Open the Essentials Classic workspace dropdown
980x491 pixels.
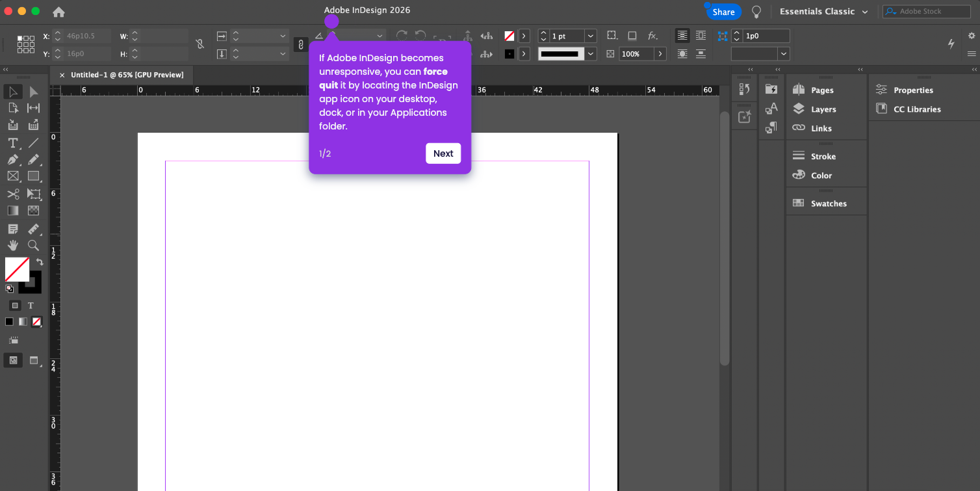click(x=824, y=12)
